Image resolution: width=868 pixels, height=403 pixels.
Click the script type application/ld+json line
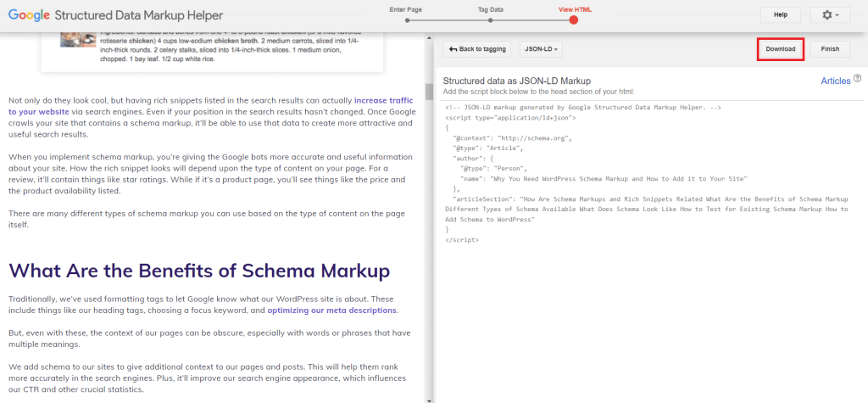(x=510, y=118)
